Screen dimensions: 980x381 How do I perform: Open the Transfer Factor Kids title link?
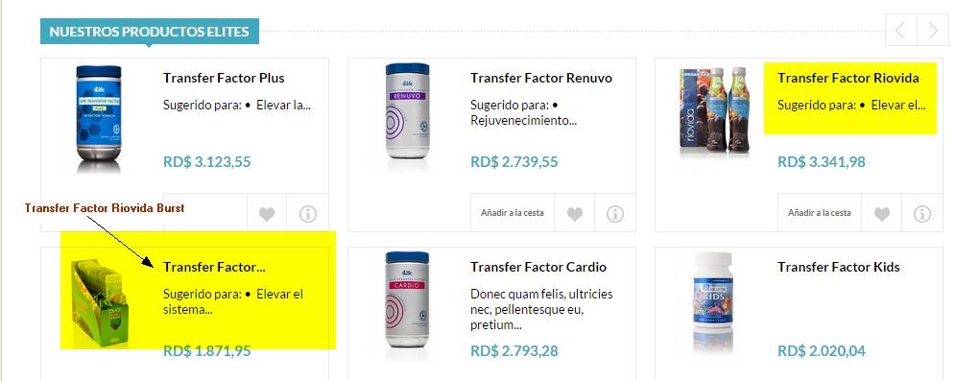(839, 267)
